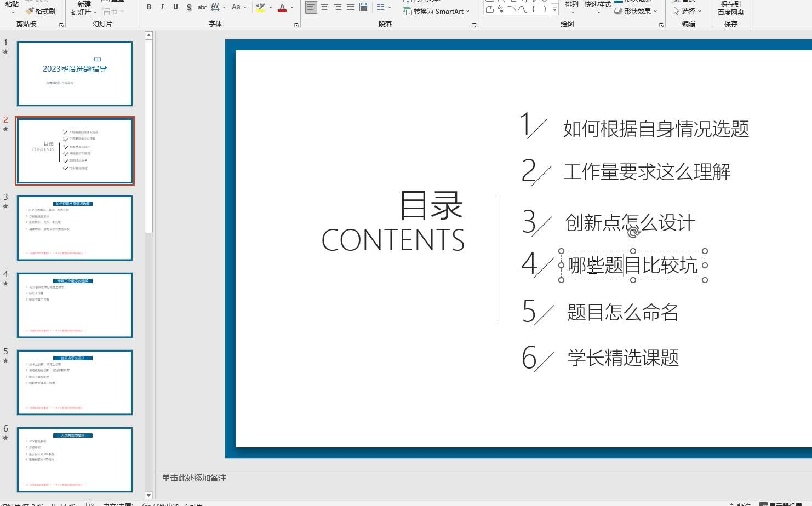The height and width of the screenshot is (506, 812).
Task: Click the text 工作量要求这么理解
Action: click(647, 172)
